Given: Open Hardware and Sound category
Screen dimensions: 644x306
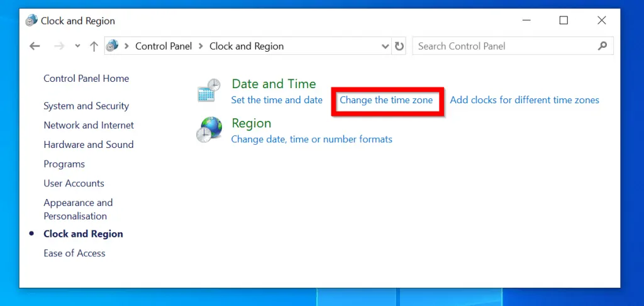Looking at the screenshot, I should 89,144.
